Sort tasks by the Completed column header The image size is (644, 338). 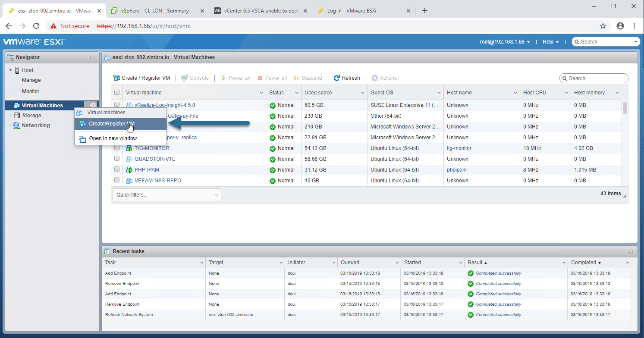click(599, 263)
